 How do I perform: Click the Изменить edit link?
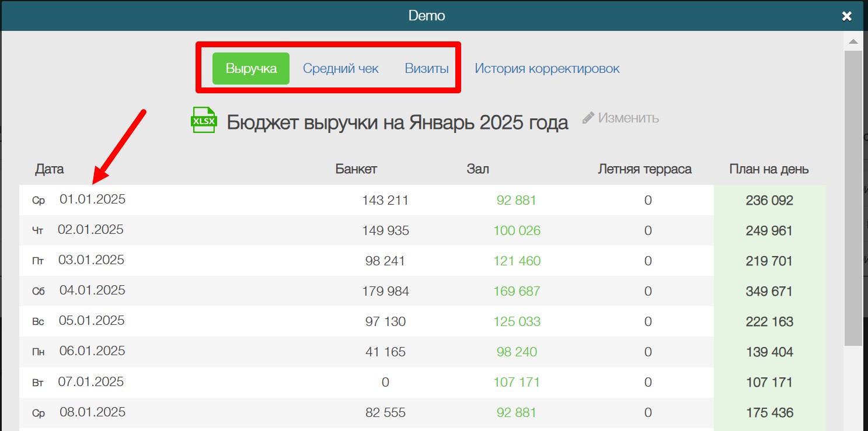pos(628,118)
